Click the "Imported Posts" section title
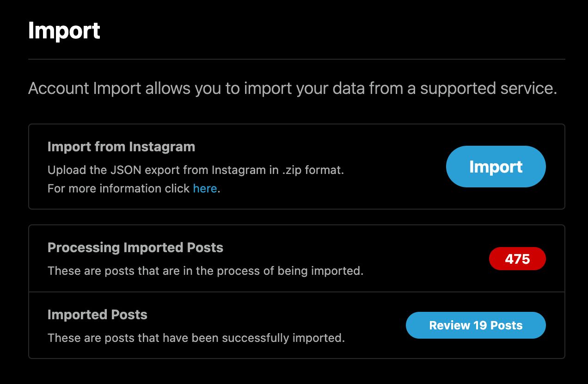This screenshot has height=384, width=588. 97,315
